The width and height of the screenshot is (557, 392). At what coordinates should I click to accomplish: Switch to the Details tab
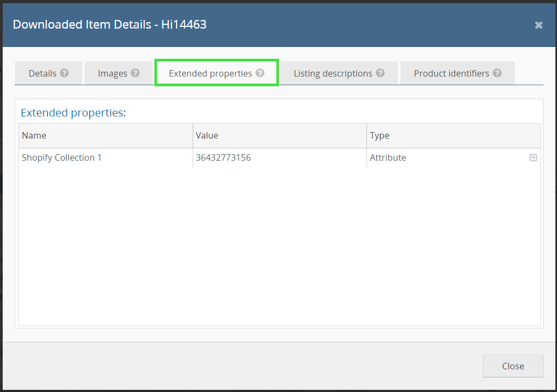click(42, 73)
